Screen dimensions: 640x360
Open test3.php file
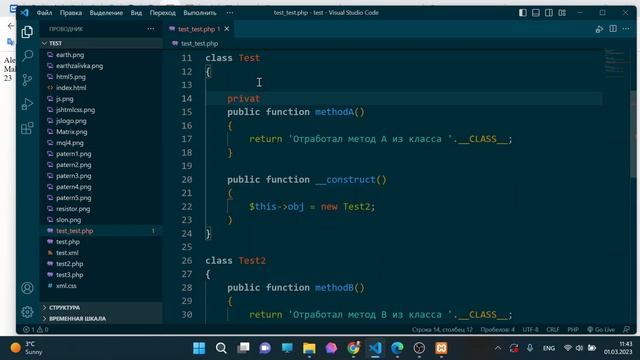69,275
